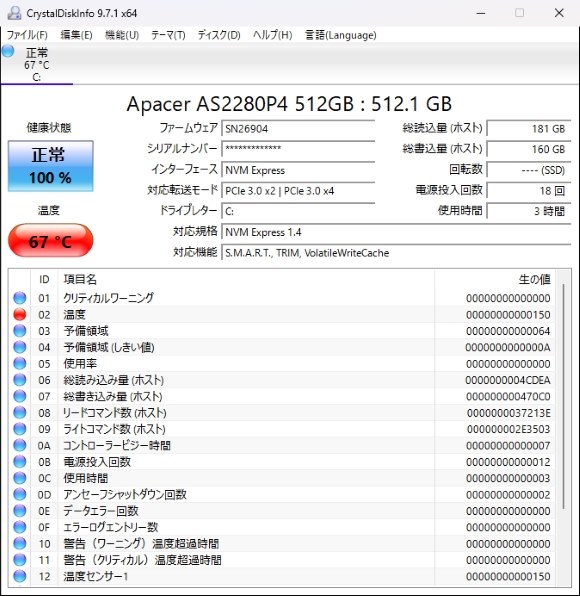The height and width of the screenshot is (596, 580).
Task: Click status icon for row 07 総書き込み量
Action: click(x=20, y=396)
